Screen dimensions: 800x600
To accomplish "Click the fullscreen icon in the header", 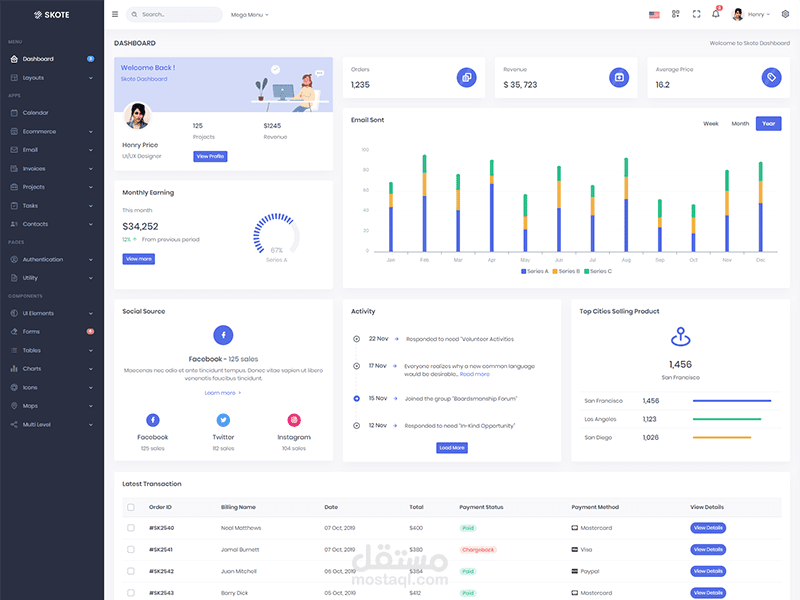I will click(696, 13).
